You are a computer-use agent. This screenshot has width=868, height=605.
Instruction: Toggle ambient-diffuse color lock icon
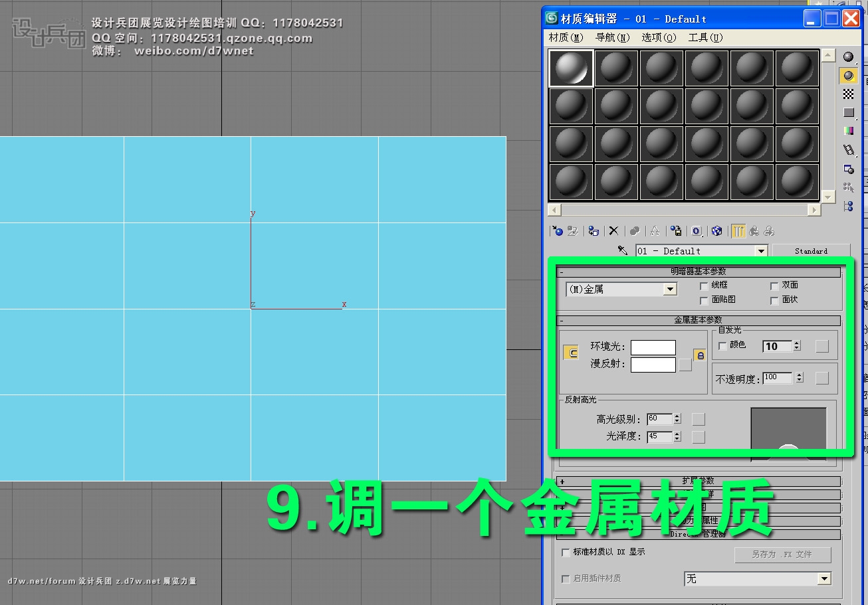tap(699, 355)
